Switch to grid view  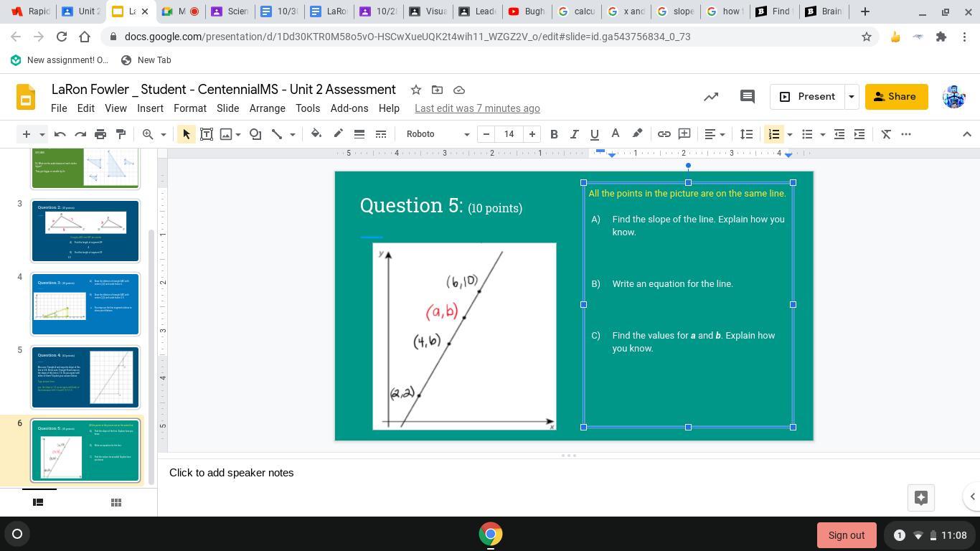pyautogui.click(x=116, y=502)
